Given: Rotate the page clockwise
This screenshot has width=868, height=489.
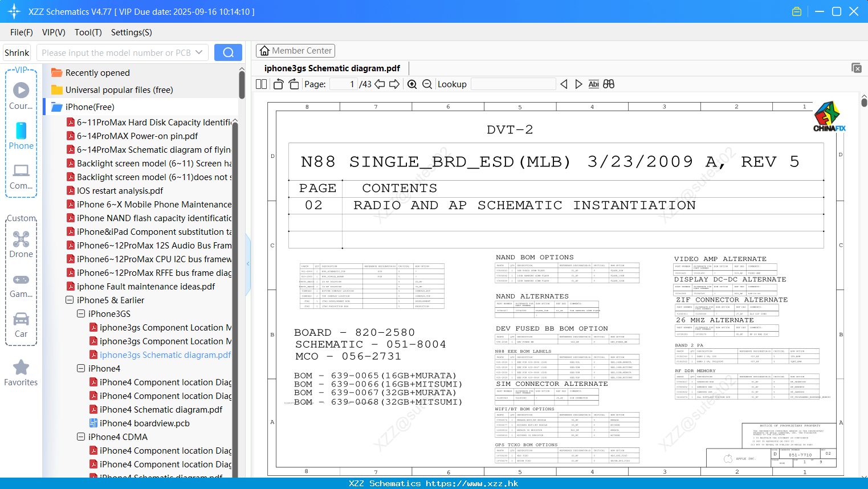Looking at the screenshot, I should [294, 84].
